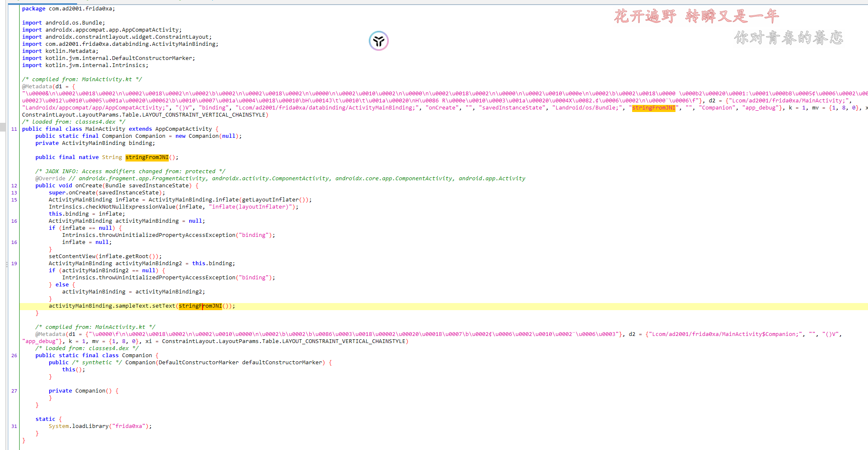This screenshot has height=450, width=868.
Task: Click highlighted stringFromJNI in native method declaration
Action: coord(147,157)
